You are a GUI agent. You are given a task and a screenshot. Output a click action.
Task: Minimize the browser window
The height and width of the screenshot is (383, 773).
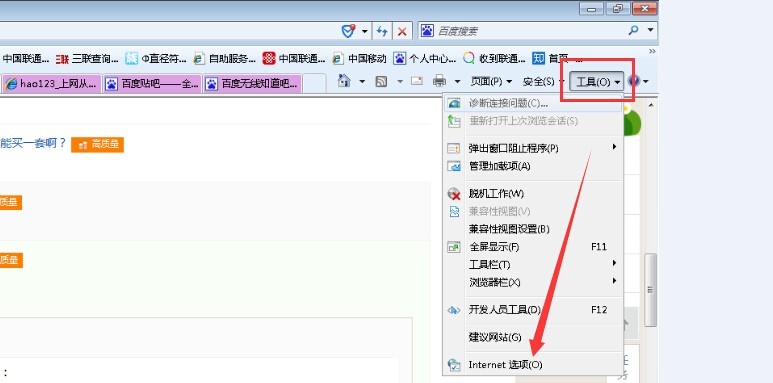(x=592, y=8)
